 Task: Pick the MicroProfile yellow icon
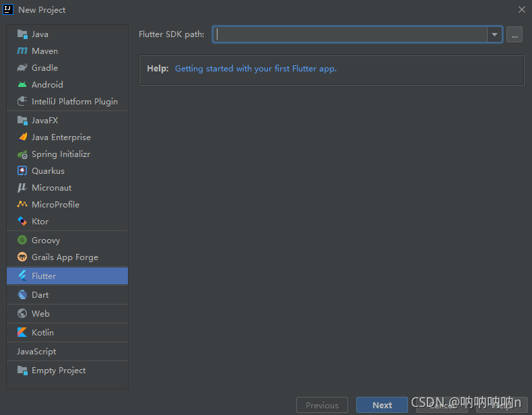point(22,204)
